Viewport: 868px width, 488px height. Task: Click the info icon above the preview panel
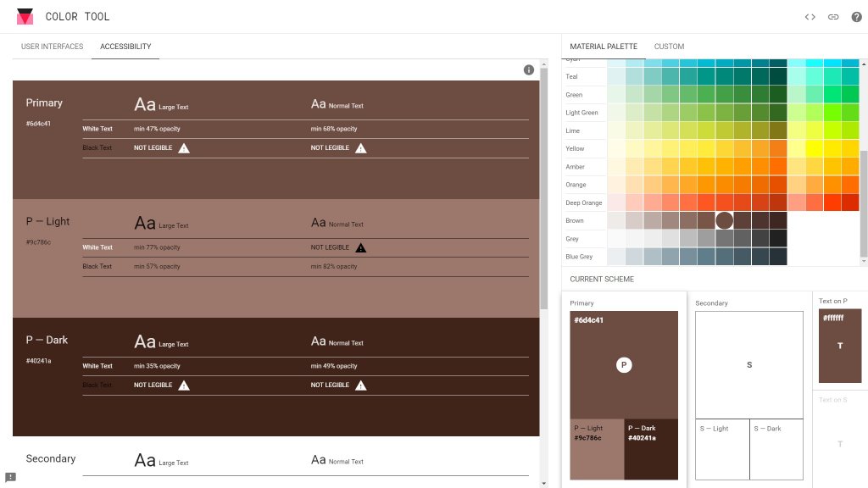529,69
